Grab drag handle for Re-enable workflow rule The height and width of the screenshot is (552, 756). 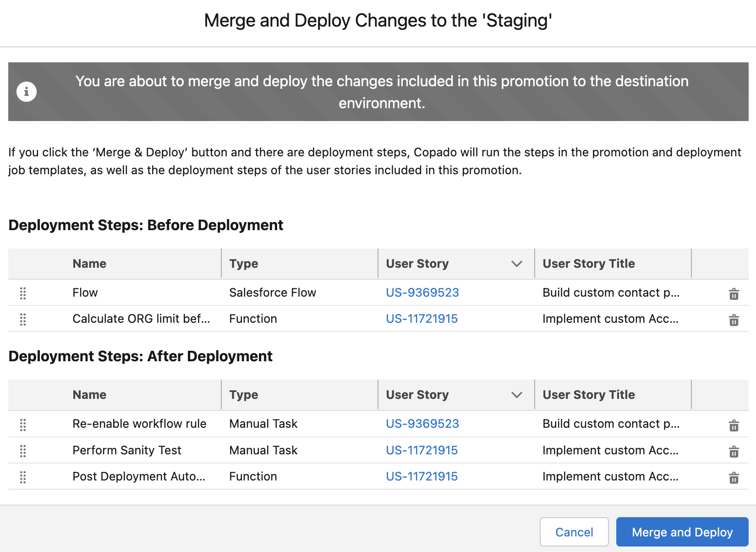click(x=23, y=425)
